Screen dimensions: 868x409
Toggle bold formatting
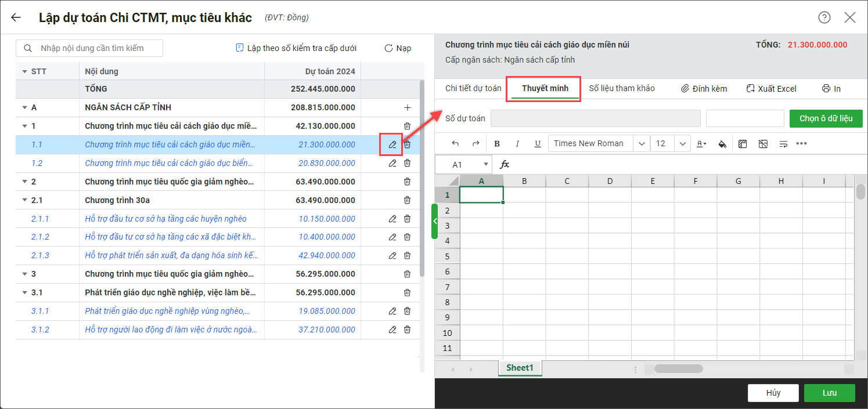pos(497,144)
